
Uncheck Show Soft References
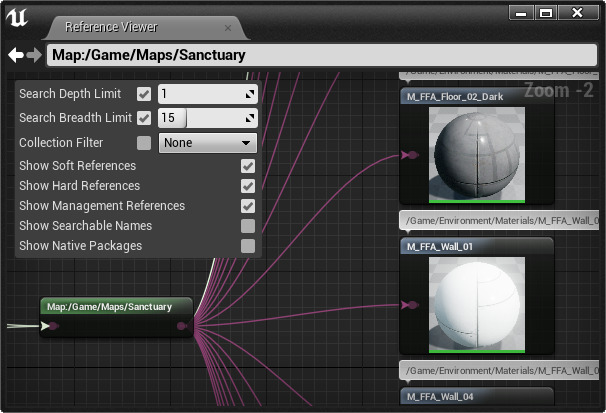pyautogui.click(x=248, y=166)
